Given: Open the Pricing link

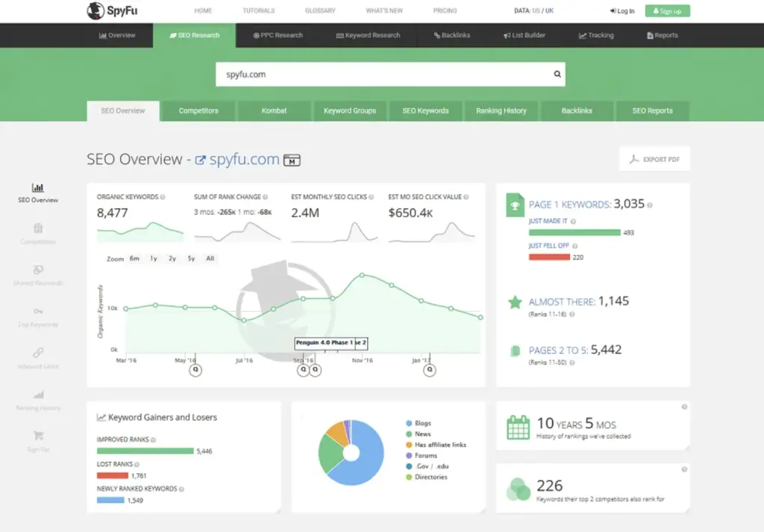Looking at the screenshot, I should pos(445,10).
